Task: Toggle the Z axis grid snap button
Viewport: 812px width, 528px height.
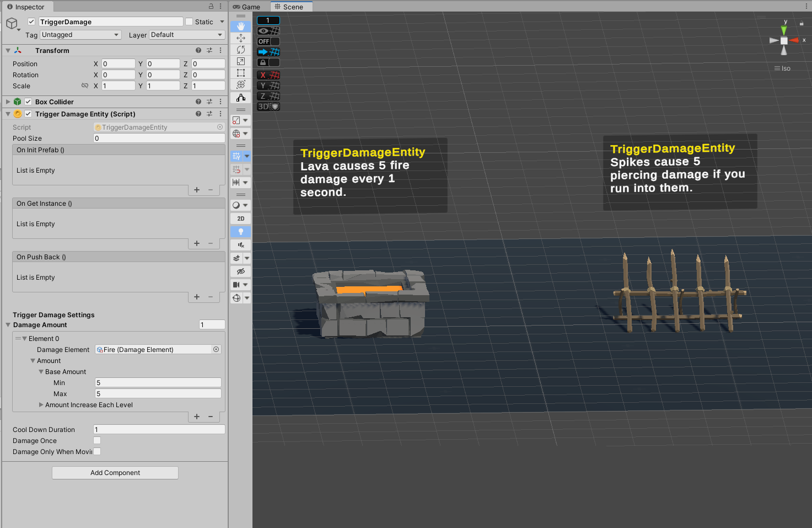Action: pyautogui.click(x=268, y=96)
